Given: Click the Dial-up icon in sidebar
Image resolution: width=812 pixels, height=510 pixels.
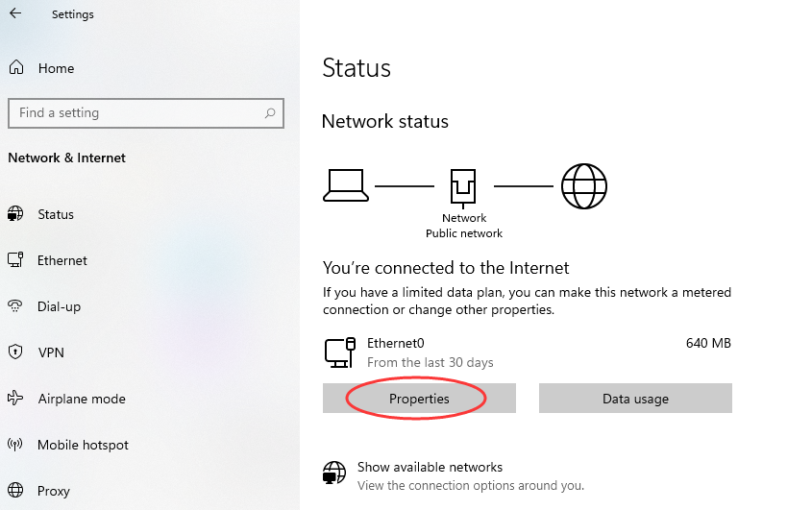Looking at the screenshot, I should [15, 306].
